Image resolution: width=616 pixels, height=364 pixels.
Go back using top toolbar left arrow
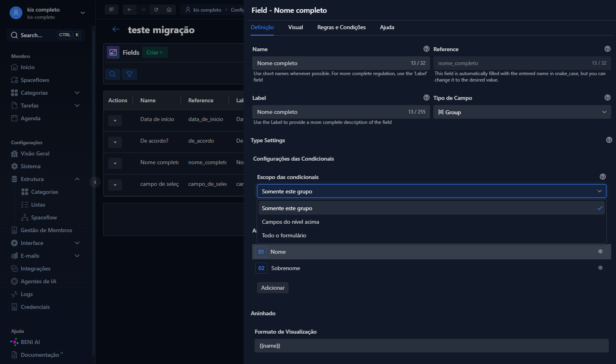click(x=130, y=10)
